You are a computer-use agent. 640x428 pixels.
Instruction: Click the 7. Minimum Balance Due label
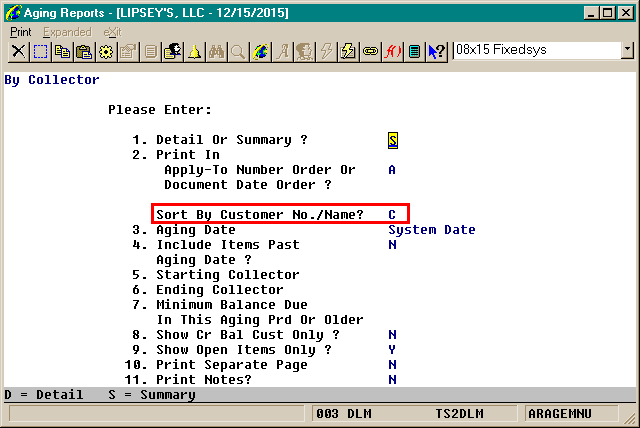tap(220, 305)
